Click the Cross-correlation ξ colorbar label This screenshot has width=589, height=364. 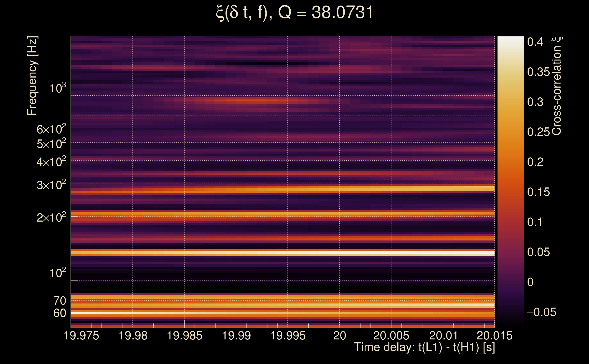pyautogui.click(x=557, y=86)
